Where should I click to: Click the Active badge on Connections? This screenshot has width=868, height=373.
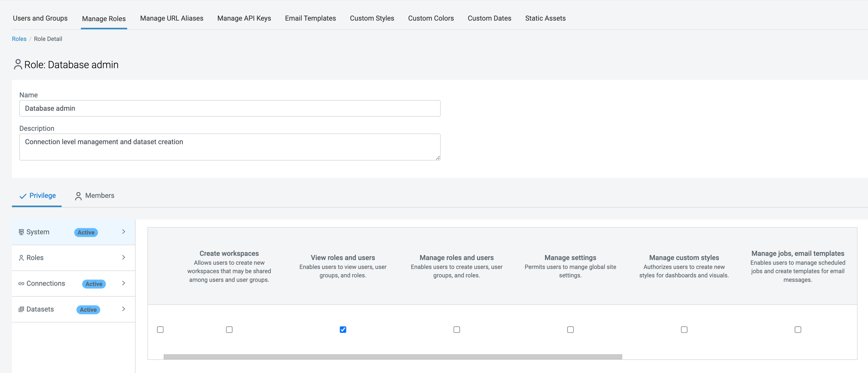(x=94, y=284)
